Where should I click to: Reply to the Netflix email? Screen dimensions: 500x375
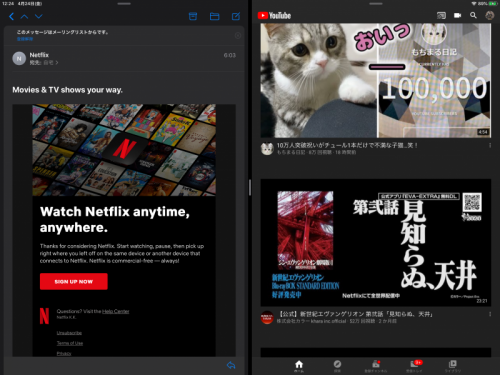pyautogui.click(x=231, y=365)
